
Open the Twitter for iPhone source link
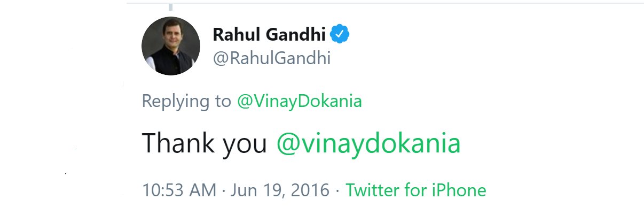click(x=415, y=190)
